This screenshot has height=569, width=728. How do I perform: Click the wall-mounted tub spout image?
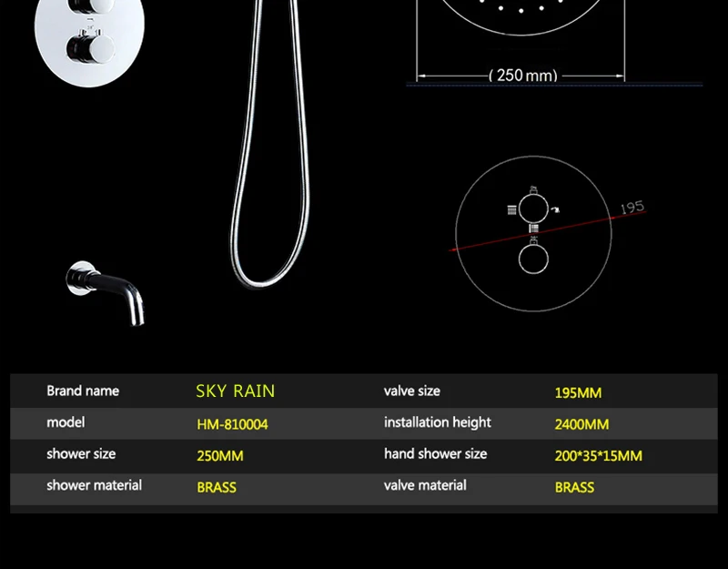pyautogui.click(x=106, y=292)
